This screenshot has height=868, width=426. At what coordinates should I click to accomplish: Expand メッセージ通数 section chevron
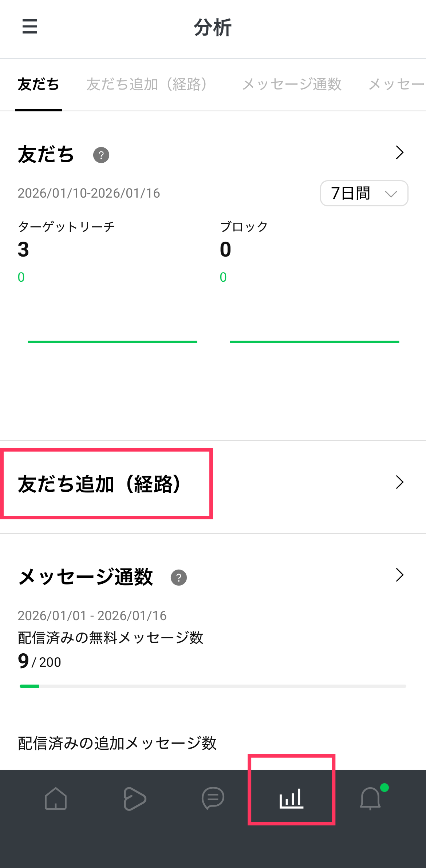[400, 575]
